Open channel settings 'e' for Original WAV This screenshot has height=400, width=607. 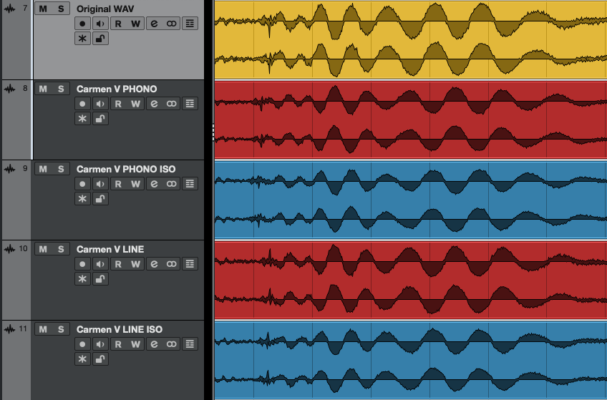point(154,23)
